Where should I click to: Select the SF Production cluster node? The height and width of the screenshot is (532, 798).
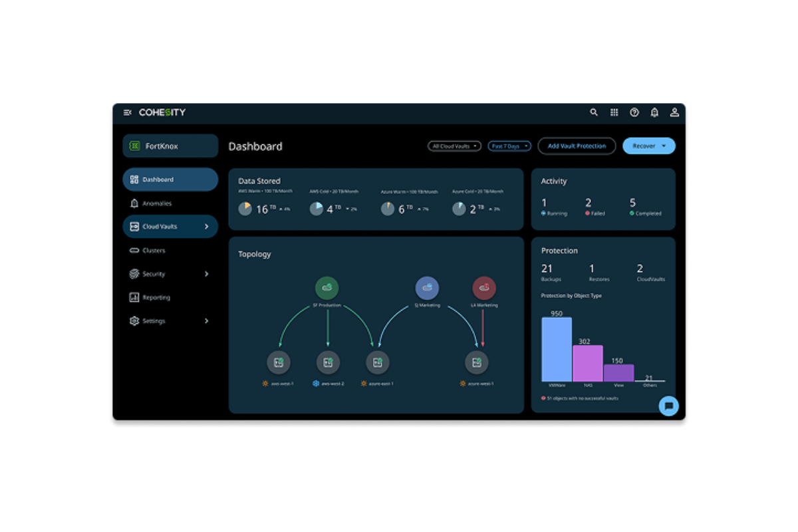click(x=327, y=288)
